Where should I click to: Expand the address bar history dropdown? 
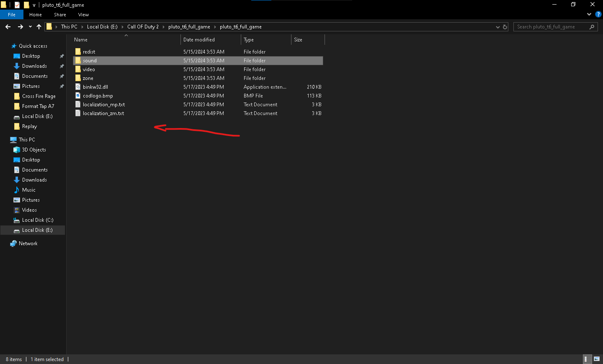click(497, 27)
